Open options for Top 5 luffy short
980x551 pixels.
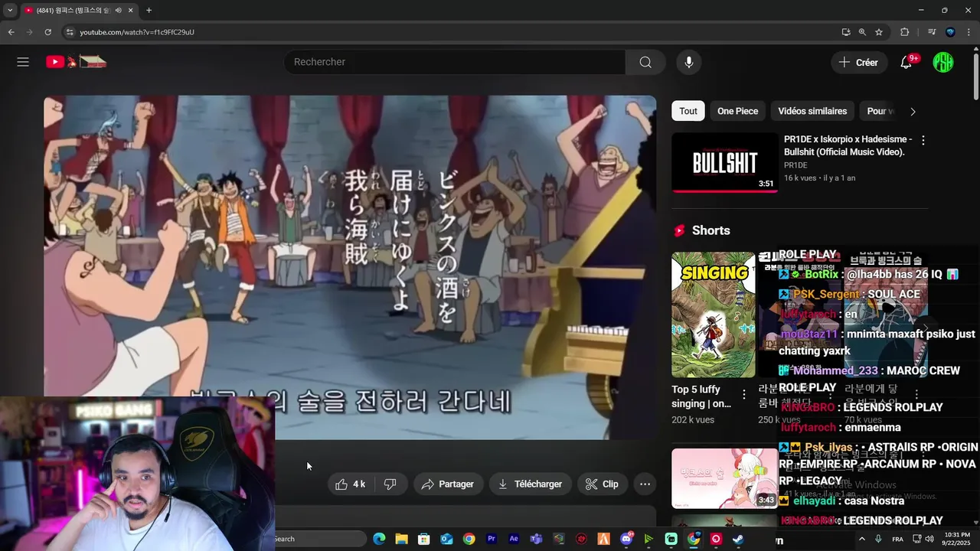[x=743, y=395]
